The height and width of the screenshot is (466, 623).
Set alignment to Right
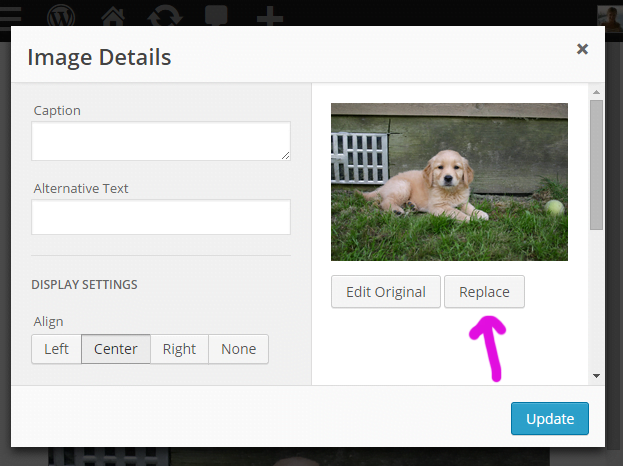point(179,349)
